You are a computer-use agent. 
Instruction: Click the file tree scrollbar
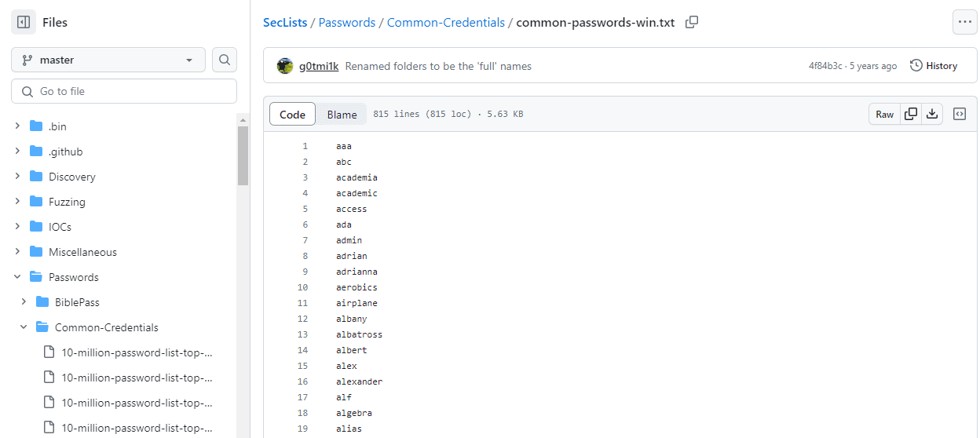[243, 155]
